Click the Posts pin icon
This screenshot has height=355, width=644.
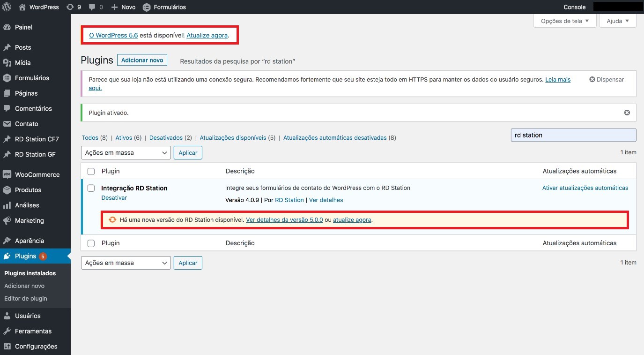(x=7, y=47)
